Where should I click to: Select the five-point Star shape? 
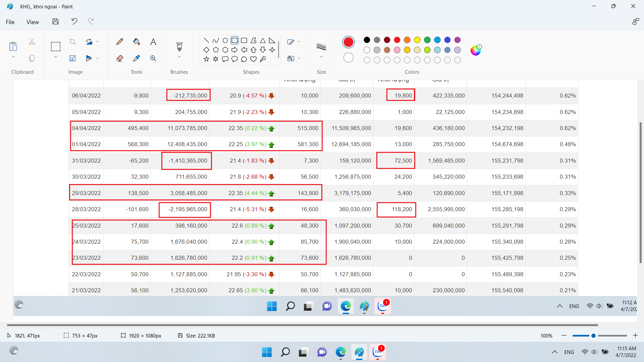206,59
